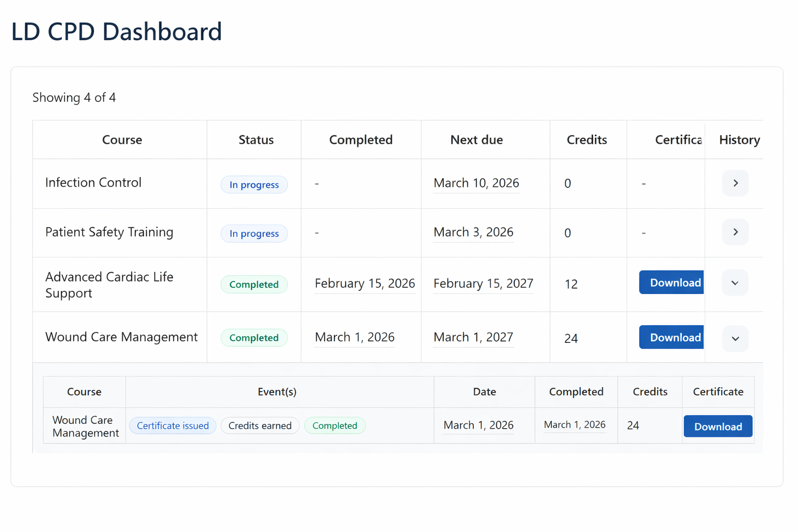Expand Patient Safety Training history chevron
This screenshot has height=532, width=798.
coord(735,232)
